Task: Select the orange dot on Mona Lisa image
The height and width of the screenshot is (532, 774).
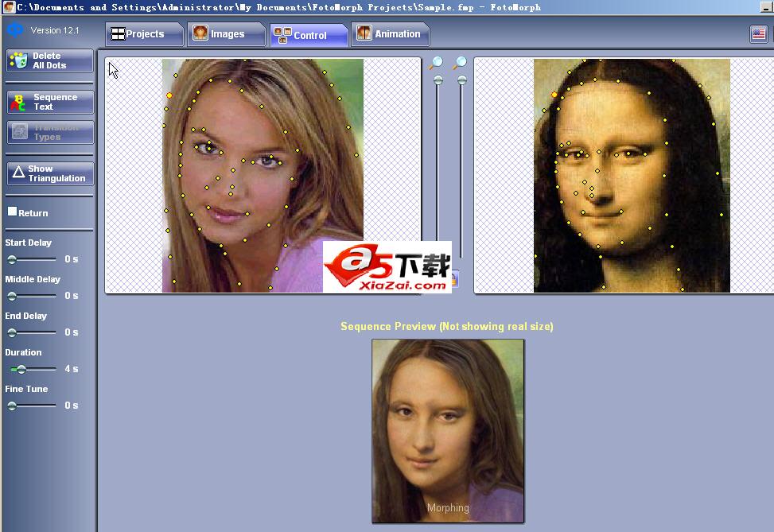Action: pyautogui.click(x=554, y=95)
